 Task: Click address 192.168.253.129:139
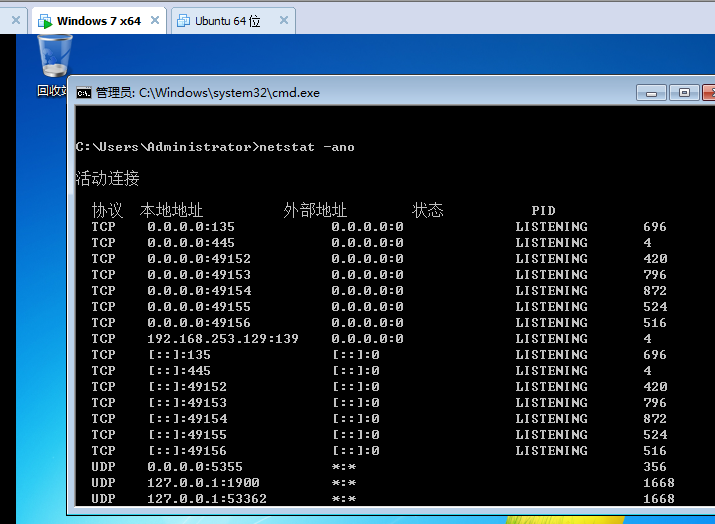(223, 339)
